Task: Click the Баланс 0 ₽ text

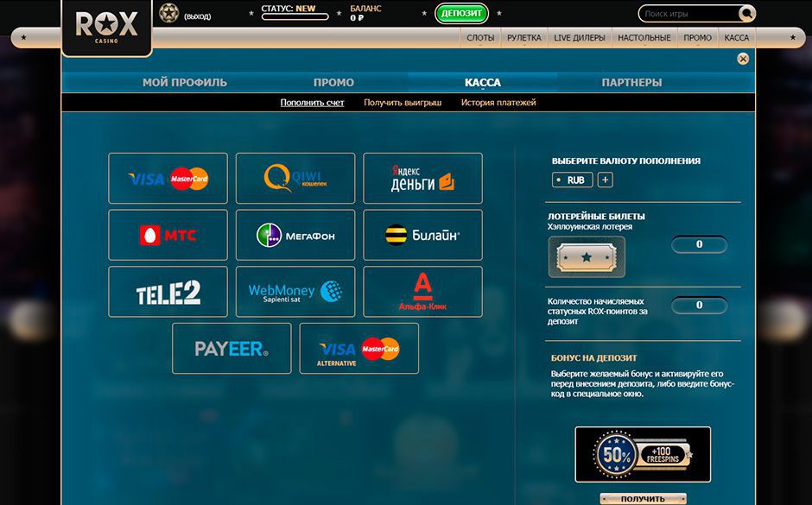Action: point(365,13)
